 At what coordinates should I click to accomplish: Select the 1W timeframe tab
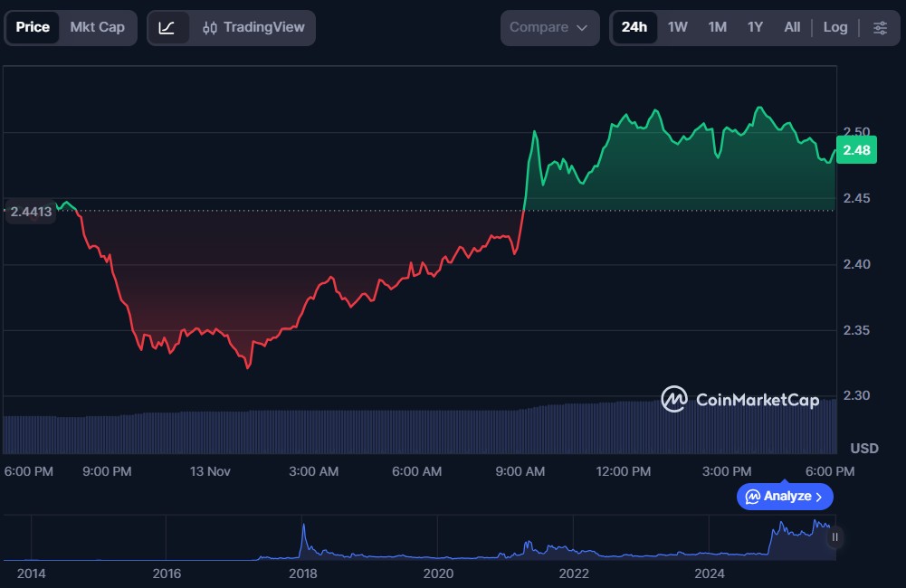tap(677, 27)
